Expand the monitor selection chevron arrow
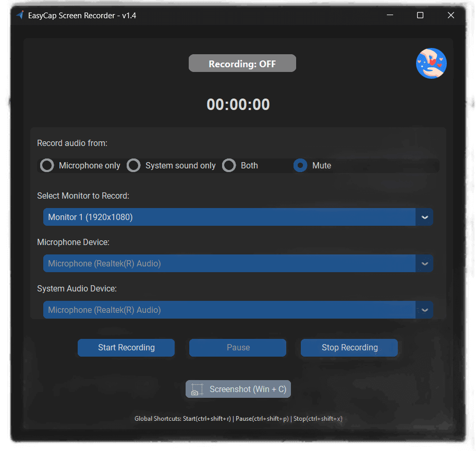 point(425,217)
